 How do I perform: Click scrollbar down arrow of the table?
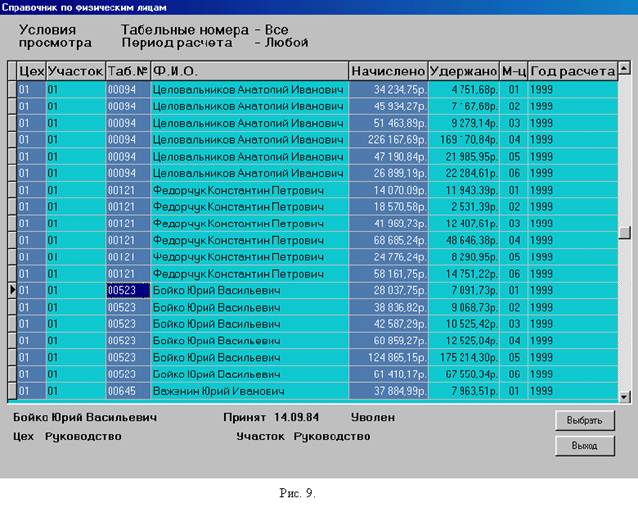[624, 397]
